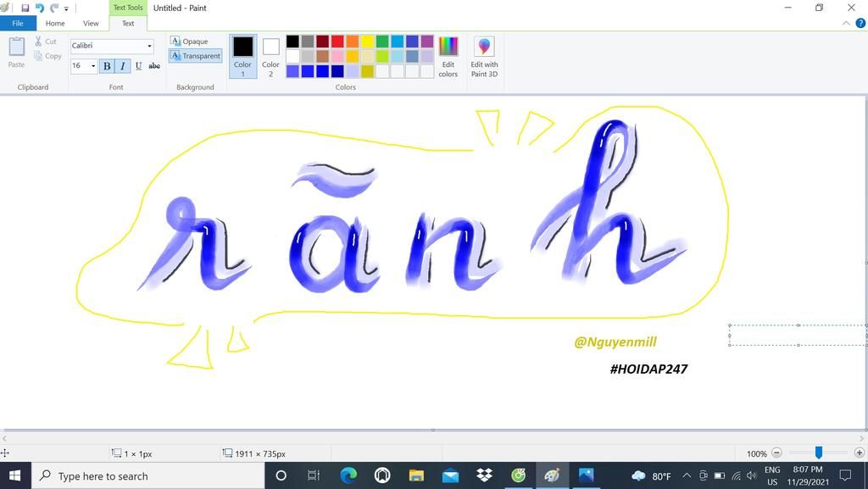Click the Save icon in quick access toolbar

pyautogui.click(x=25, y=8)
